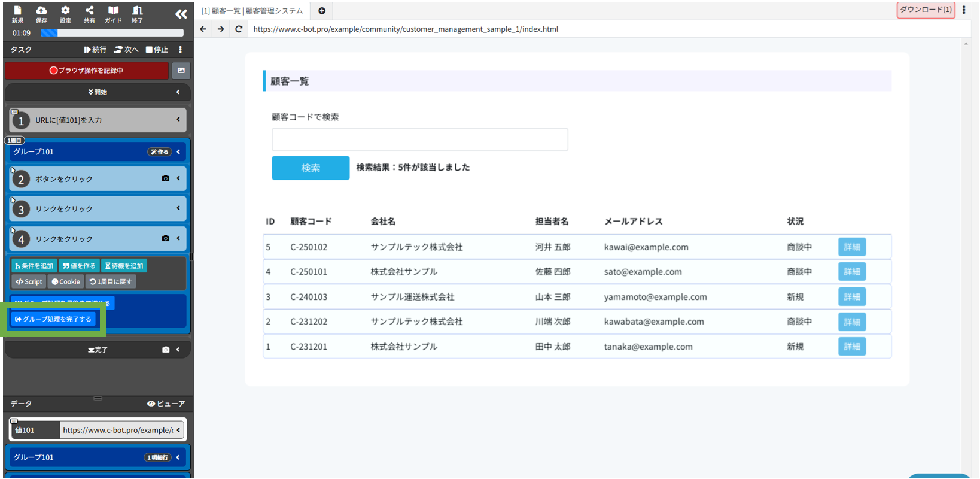Click the ダウンロード(1) button
Screen dimensions: 980x479
[926, 10]
